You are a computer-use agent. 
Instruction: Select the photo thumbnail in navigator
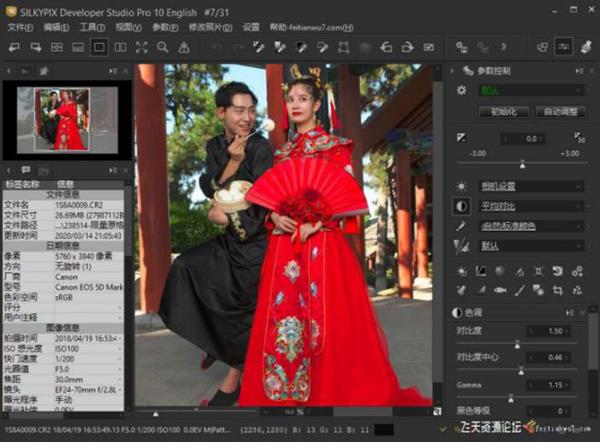click(x=62, y=118)
